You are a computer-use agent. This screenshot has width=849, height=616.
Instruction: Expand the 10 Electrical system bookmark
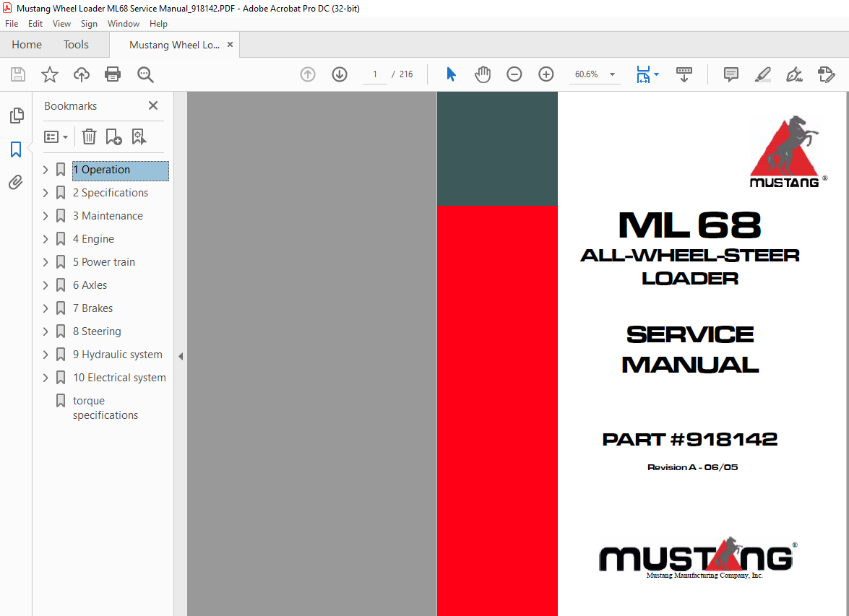click(x=46, y=378)
